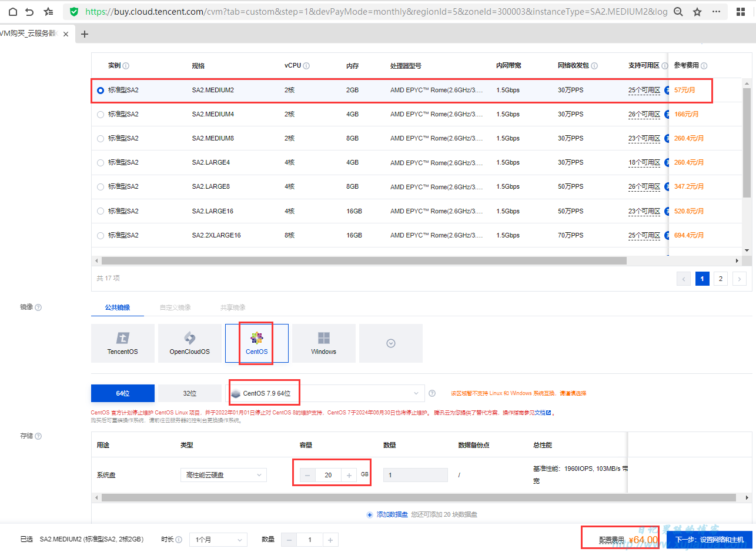Open the browser three-dots menu
This screenshot has width=756, height=552.
[716, 11]
